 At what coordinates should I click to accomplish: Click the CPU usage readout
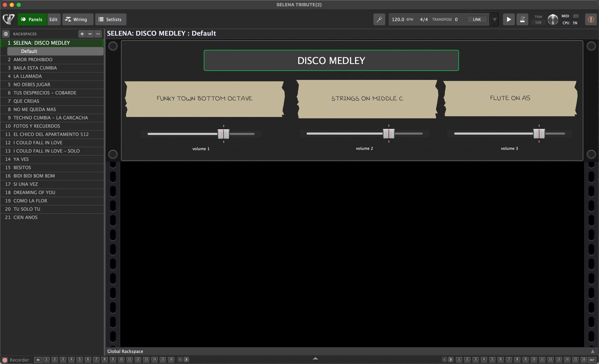[x=570, y=23]
